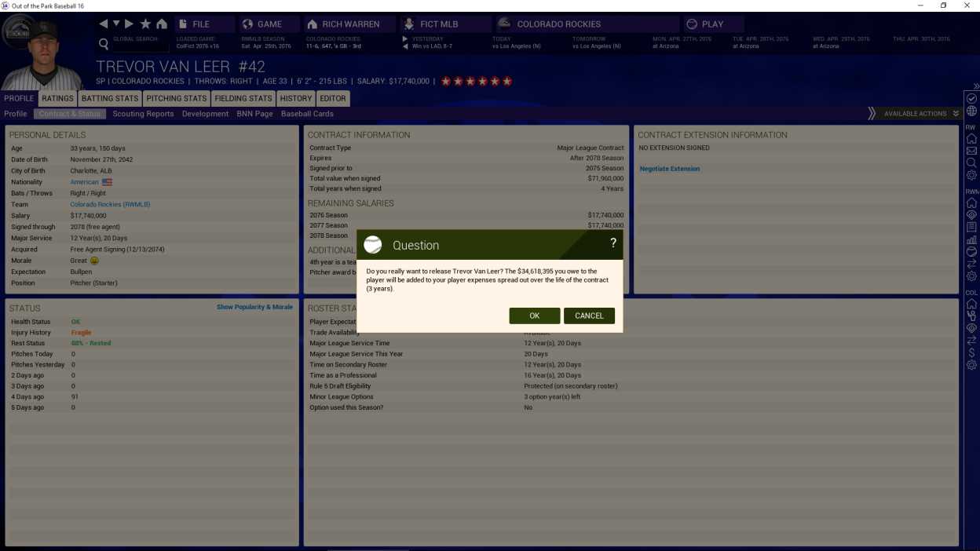The height and width of the screenshot is (551, 980).
Task: Open the navigation history dropdown triangle
Action: click(116, 24)
